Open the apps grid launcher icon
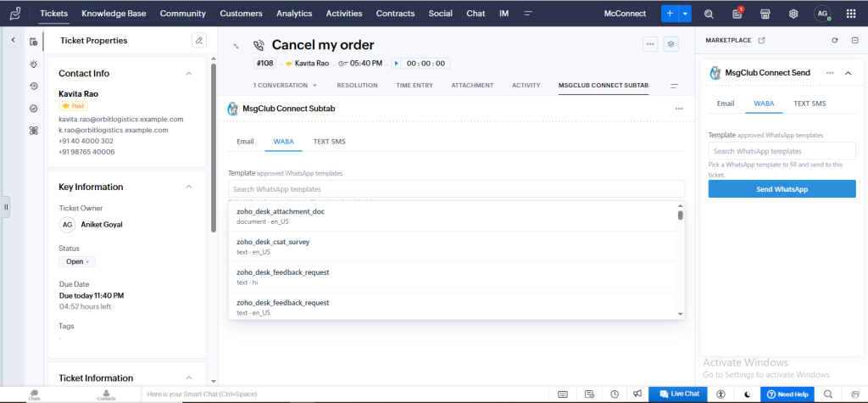This screenshot has height=403, width=868. pos(851,14)
